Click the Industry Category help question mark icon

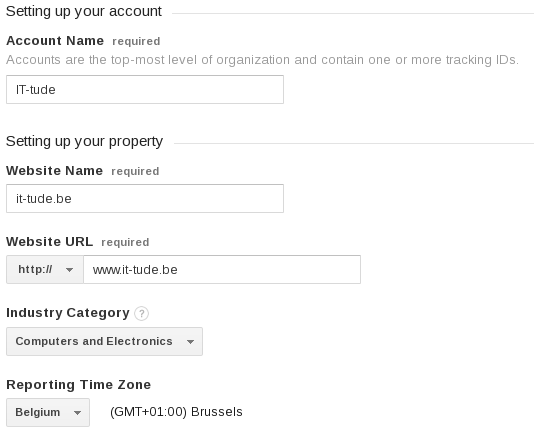(x=141, y=313)
